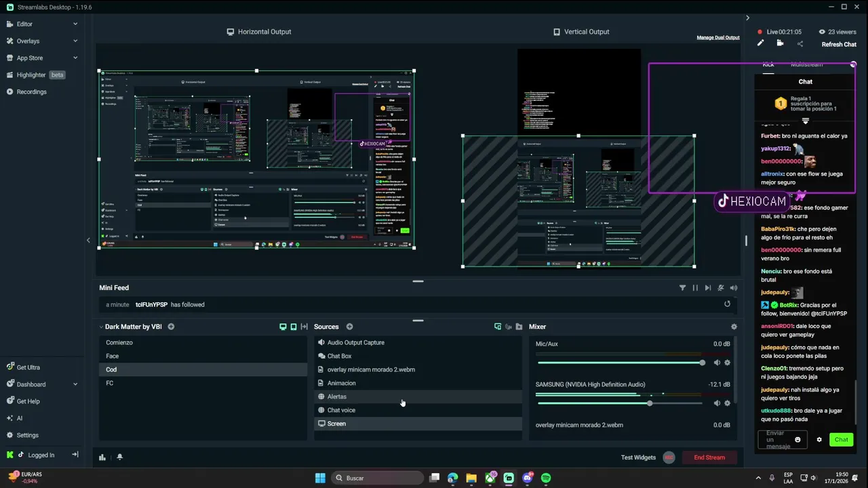Expand the App Store dropdown arrow
Viewport: 868px width, 488px height.
[75, 58]
